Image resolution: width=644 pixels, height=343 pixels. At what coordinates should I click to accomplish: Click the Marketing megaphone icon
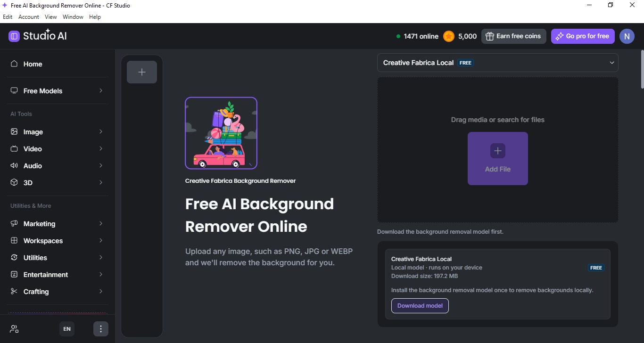point(14,223)
